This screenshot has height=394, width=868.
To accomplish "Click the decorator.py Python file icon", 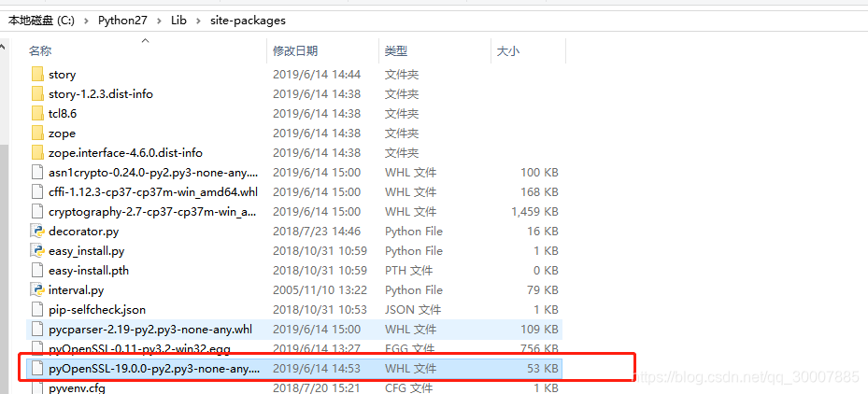I will (x=37, y=232).
